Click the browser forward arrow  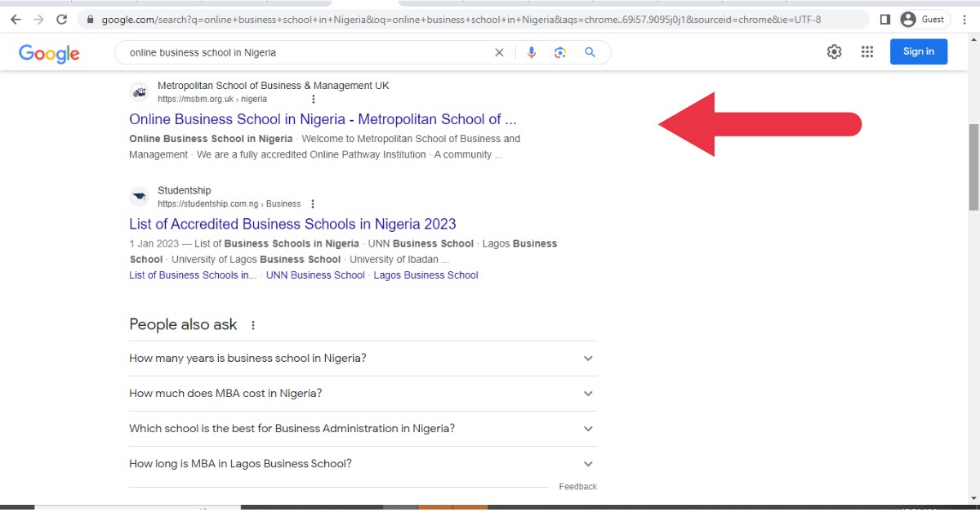click(x=38, y=20)
